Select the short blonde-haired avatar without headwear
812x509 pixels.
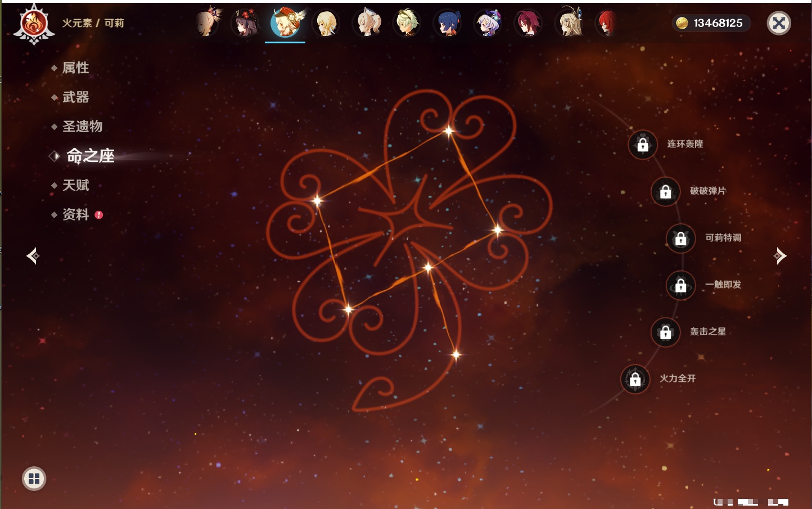[327, 24]
